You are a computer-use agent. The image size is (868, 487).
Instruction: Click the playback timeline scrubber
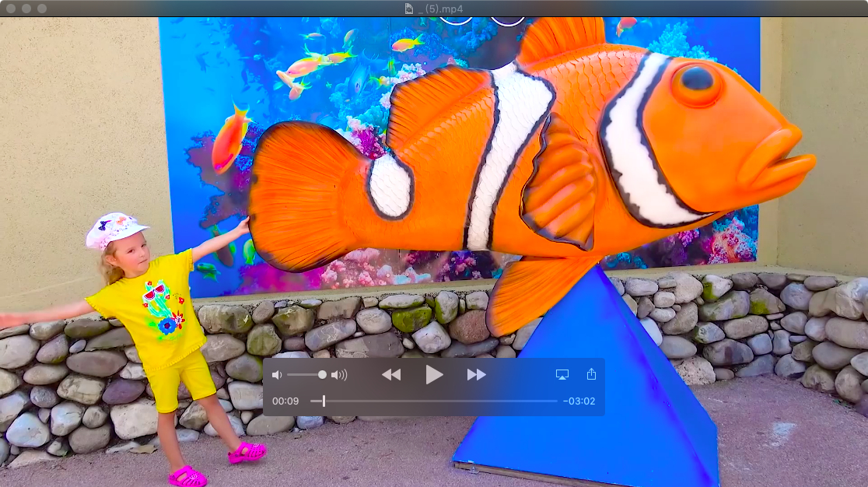[x=434, y=401]
